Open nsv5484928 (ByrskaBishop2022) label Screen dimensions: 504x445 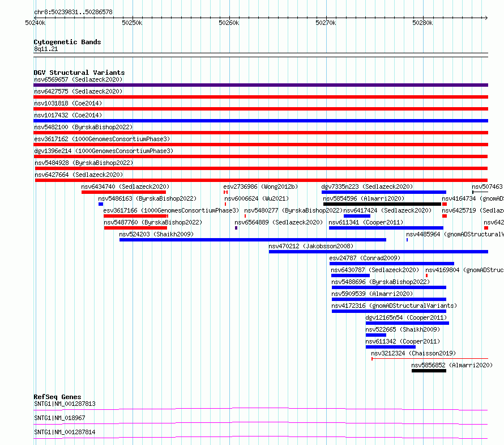click(x=84, y=163)
